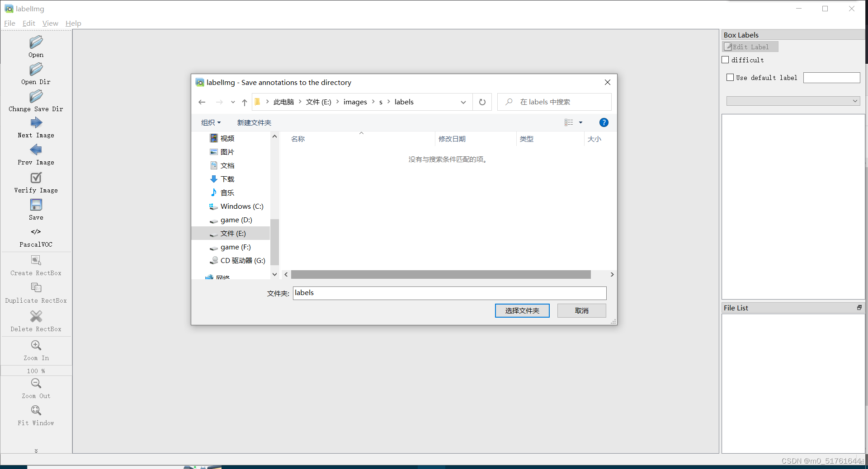Float the File List panel
This screenshot has height=469, width=868.
tap(859, 308)
